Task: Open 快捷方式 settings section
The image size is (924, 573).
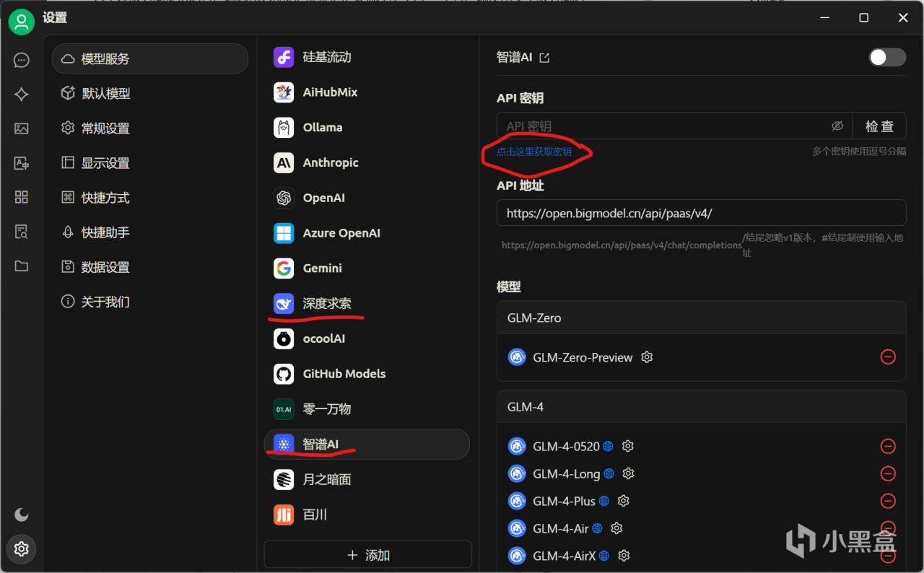Action: (150, 197)
